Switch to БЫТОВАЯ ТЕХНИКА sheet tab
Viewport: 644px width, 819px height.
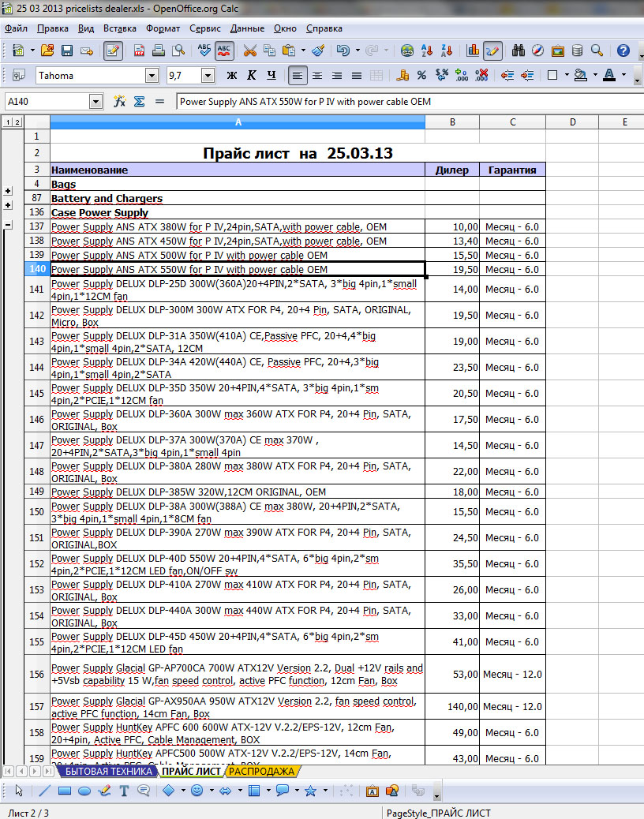point(107,772)
